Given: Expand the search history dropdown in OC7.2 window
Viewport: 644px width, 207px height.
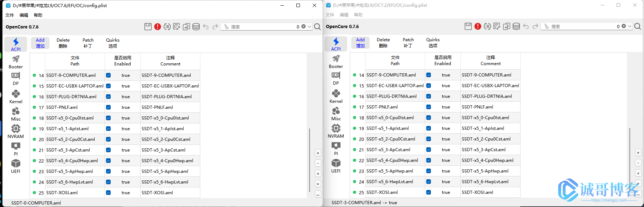Looking at the screenshot, I should [630, 26].
